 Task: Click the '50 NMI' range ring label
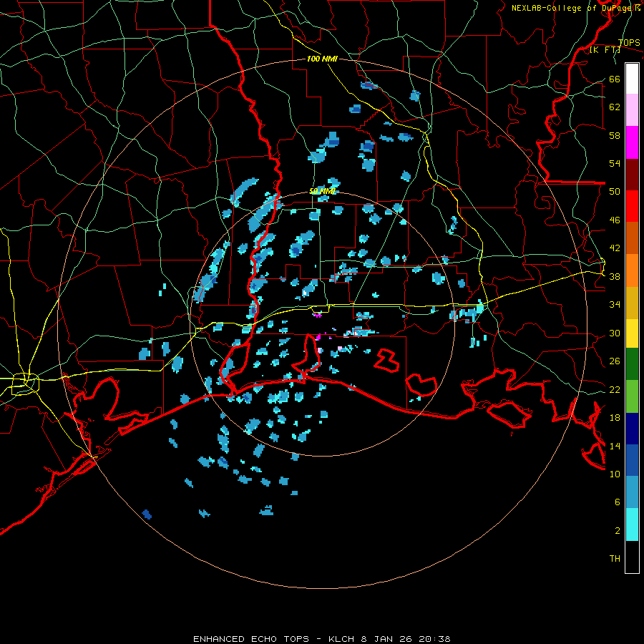point(323,191)
